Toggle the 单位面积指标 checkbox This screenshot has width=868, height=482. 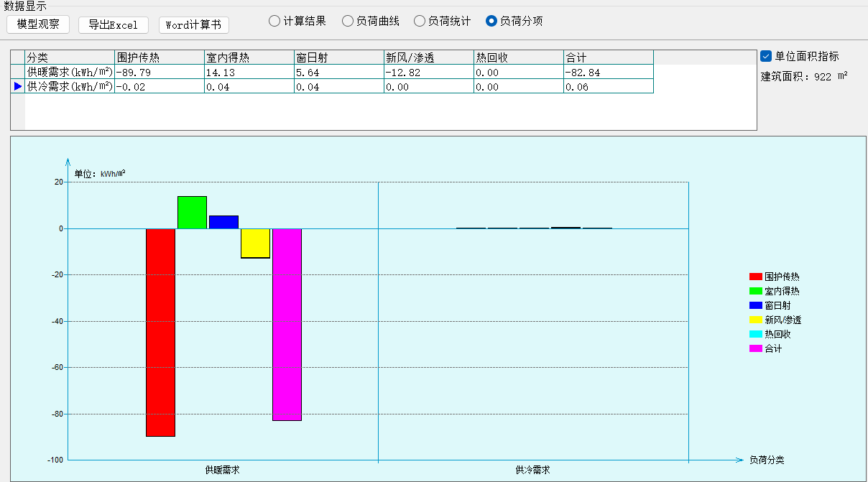click(x=766, y=56)
